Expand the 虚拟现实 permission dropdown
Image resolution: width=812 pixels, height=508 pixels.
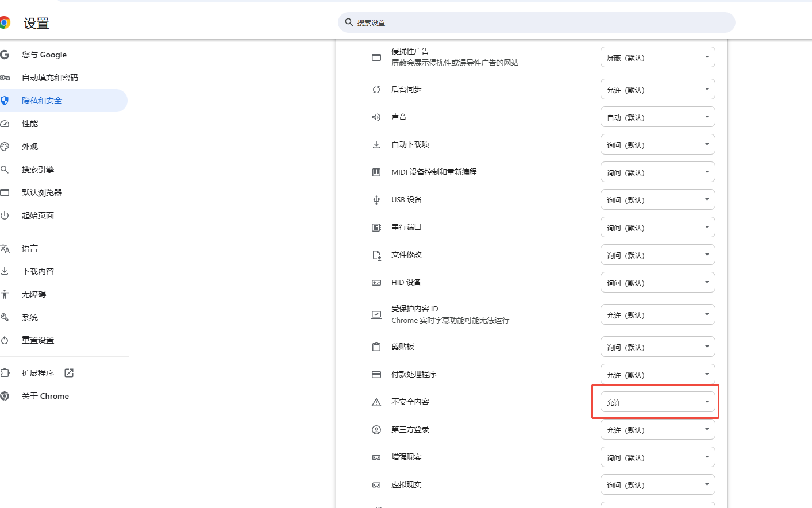click(x=658, y=484)
